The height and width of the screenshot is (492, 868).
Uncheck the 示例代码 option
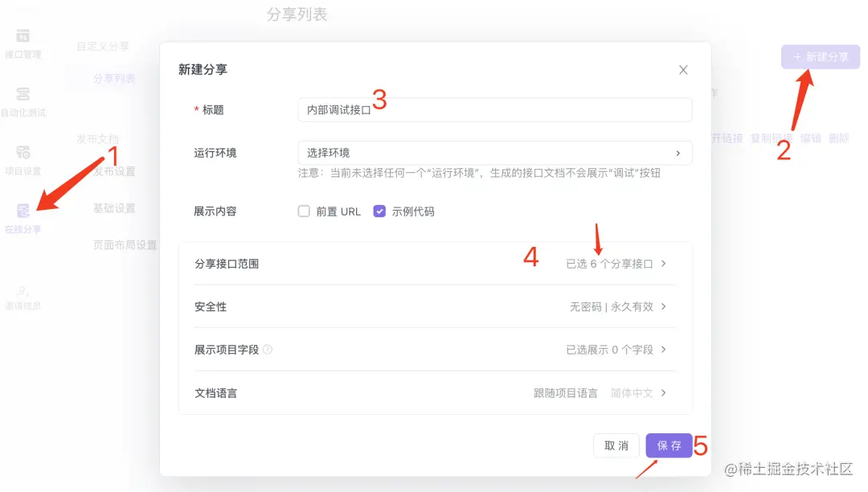[379, 211]
